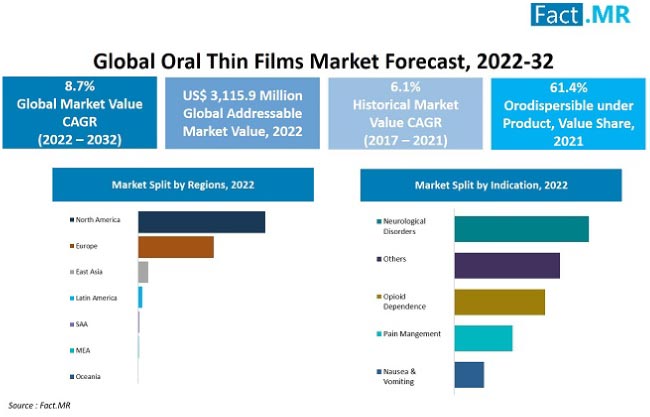Click the Latin America legend swatch
650x417 pixels.
[72, 298]
